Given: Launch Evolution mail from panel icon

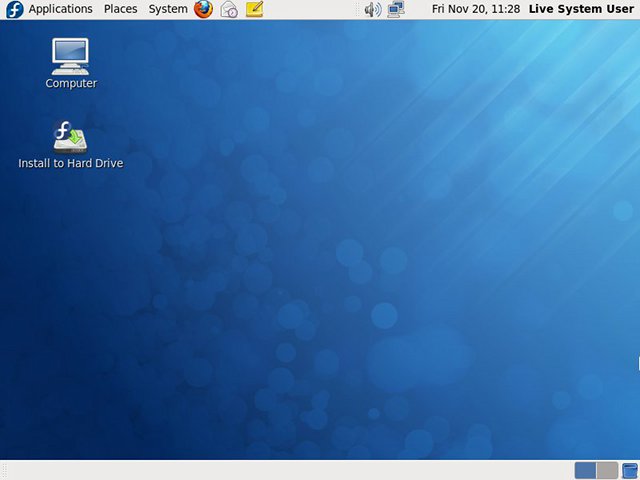Looking at the screenshot, I should click(229, 9).
